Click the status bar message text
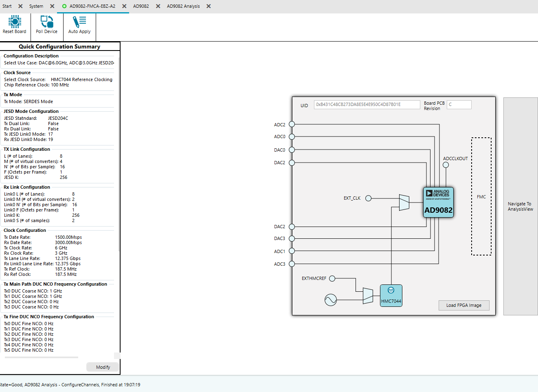This screenshot has height=392, width=538. [70, 385]
